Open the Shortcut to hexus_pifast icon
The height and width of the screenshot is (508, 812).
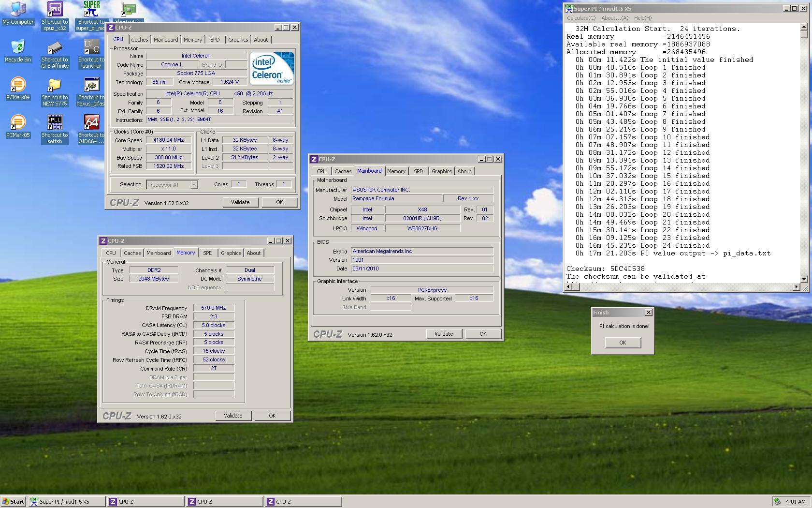click(91, 92)
